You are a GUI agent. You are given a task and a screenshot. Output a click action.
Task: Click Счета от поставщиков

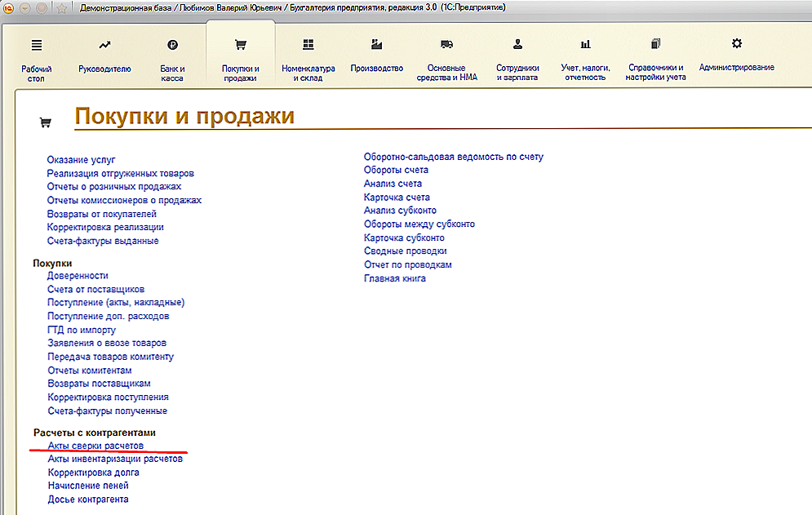95,289
